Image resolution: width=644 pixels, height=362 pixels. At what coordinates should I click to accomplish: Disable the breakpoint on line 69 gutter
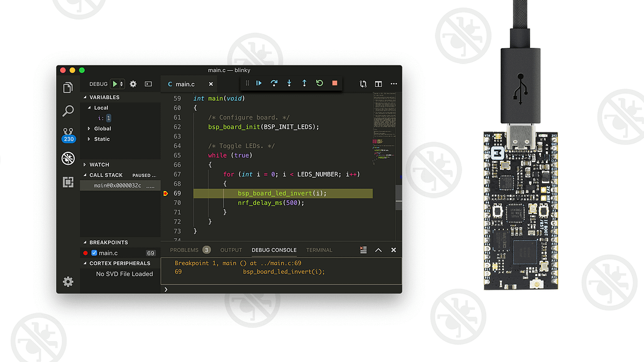pyautogui.click(x=165, y=193)
